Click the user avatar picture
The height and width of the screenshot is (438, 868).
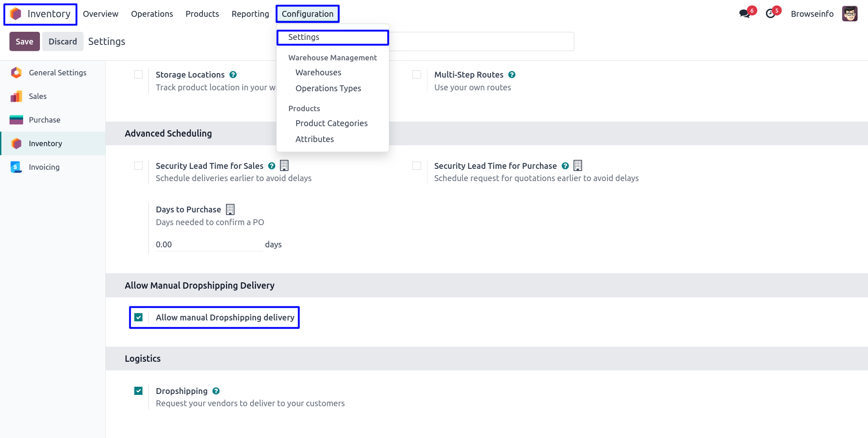(849, 14)
